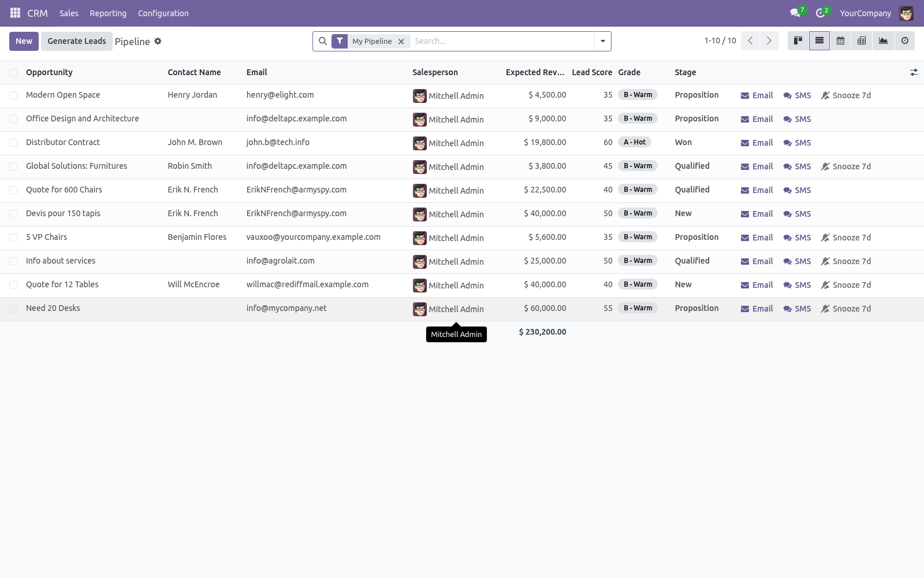Check the Distributor Contract row
Screen dimensions: 924x578
[13, 143]
